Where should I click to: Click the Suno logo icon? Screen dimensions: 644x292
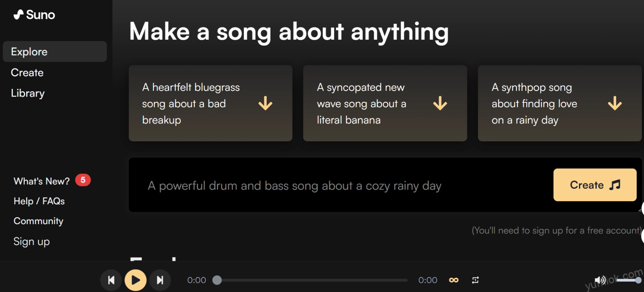coord(19,15)
